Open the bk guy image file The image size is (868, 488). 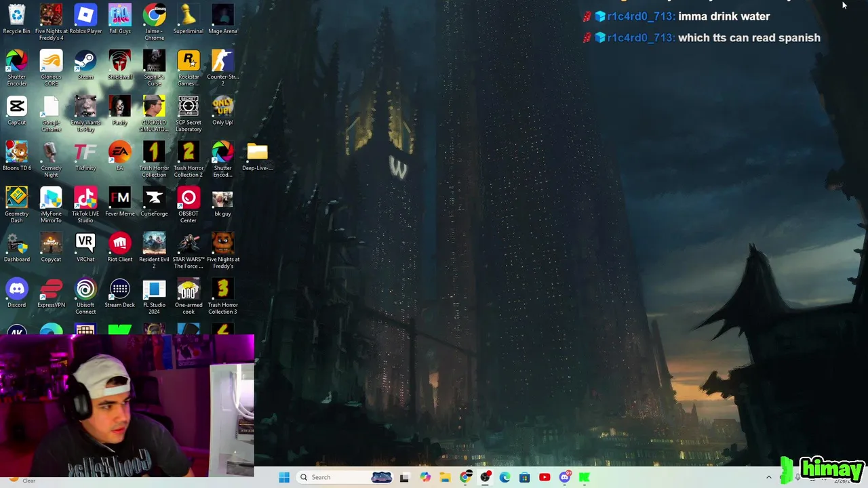tap(222, 202)
